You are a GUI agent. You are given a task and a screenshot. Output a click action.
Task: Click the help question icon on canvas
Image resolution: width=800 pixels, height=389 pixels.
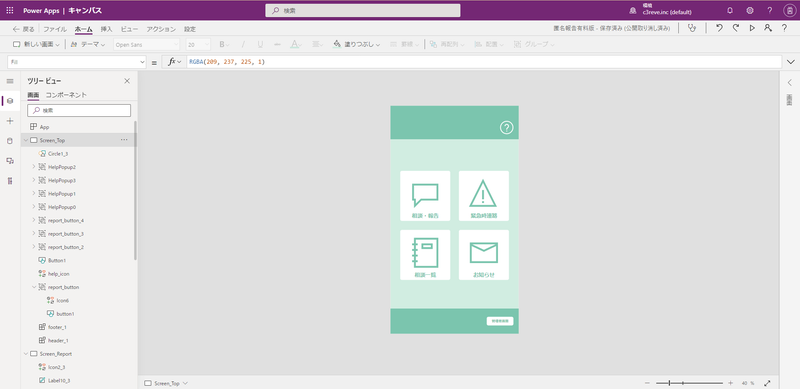click(x=506, y=128)
